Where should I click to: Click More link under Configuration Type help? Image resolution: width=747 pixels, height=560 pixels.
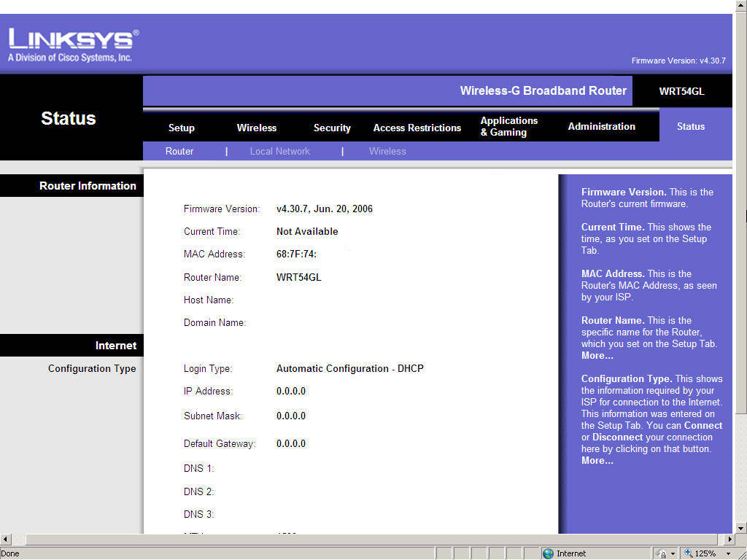click(x=597, y=461)
